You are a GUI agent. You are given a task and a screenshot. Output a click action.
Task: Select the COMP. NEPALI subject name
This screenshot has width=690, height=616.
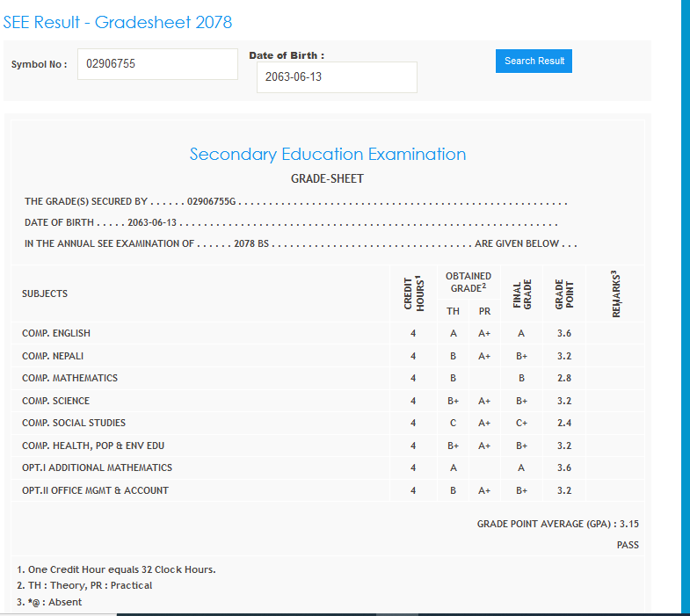point(53,356)
